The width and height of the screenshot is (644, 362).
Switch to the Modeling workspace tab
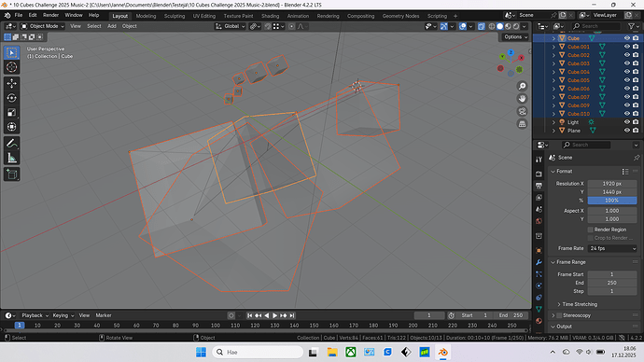(146, 16)
